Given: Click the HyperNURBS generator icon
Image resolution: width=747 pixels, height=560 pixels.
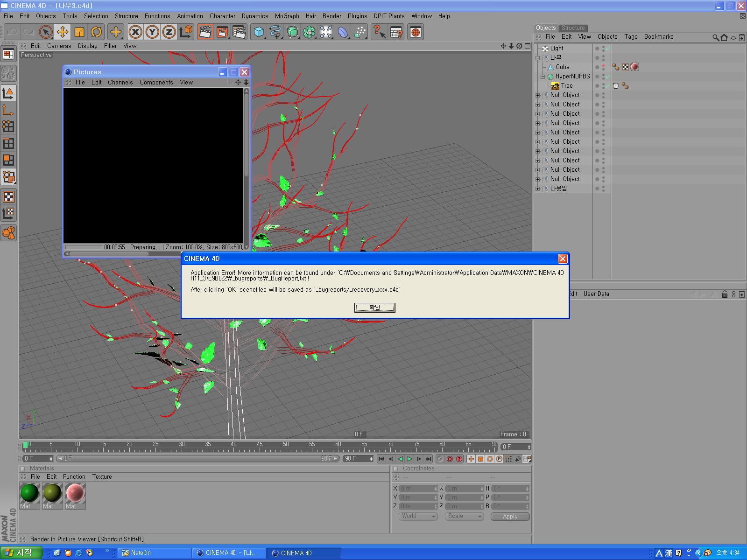Looking at the screenshot, I should 292,32.
